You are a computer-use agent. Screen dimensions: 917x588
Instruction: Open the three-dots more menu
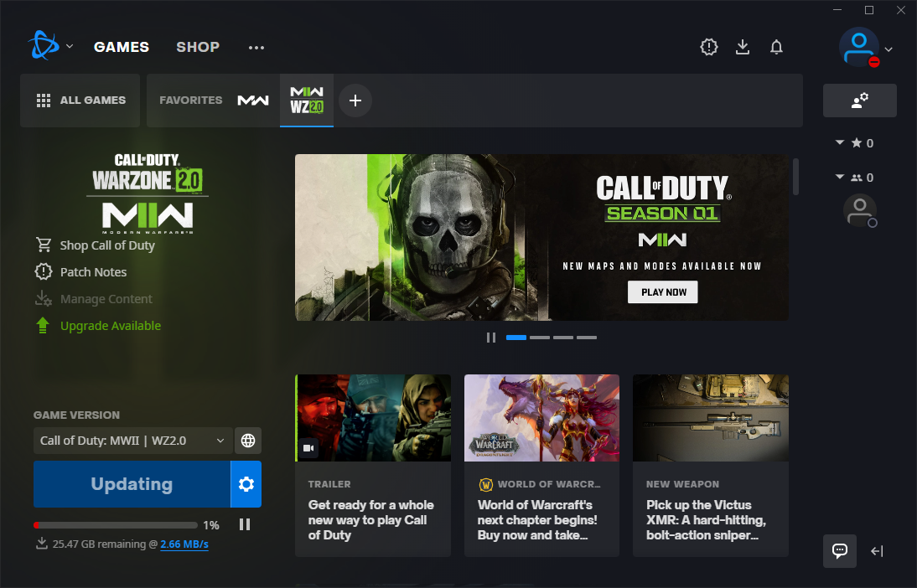click(x=256, y=48)
